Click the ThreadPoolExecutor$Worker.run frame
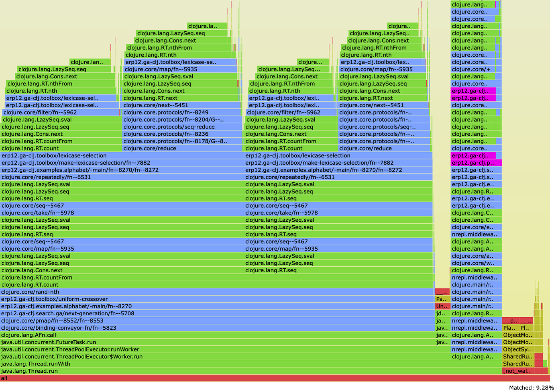Viewport: 554px width, 392px height. 241,357
